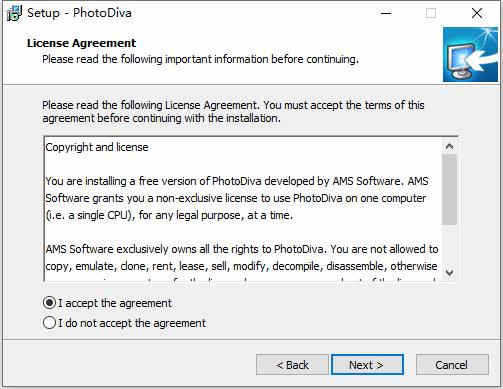Click the Copyright and license heading line
This screenshot has width=503, height=389.
[97, 147]
